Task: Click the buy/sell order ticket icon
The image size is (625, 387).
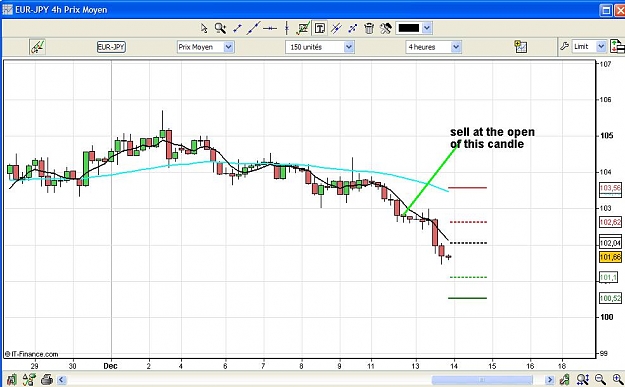Action: point(617,46)
